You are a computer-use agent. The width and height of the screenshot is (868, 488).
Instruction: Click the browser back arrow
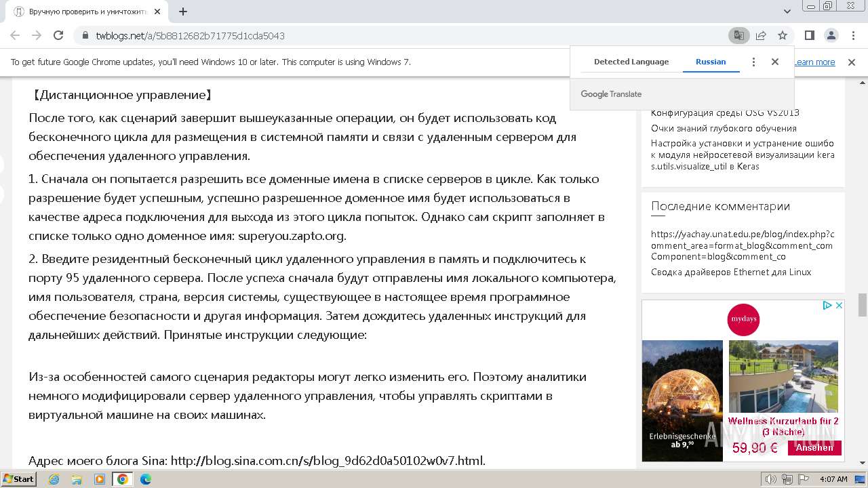pos(15,35)
